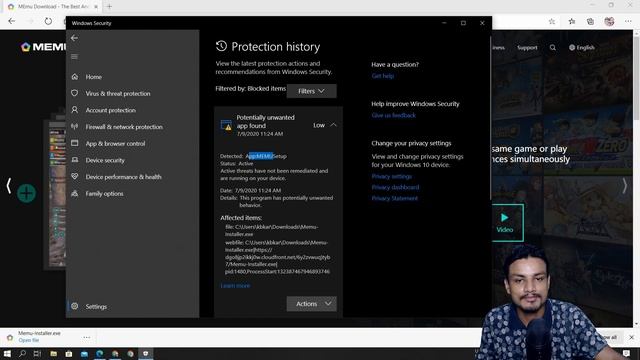The image size is (640, 360).
Task: Click the Device health heart icon
Action: tap(75, 176)
